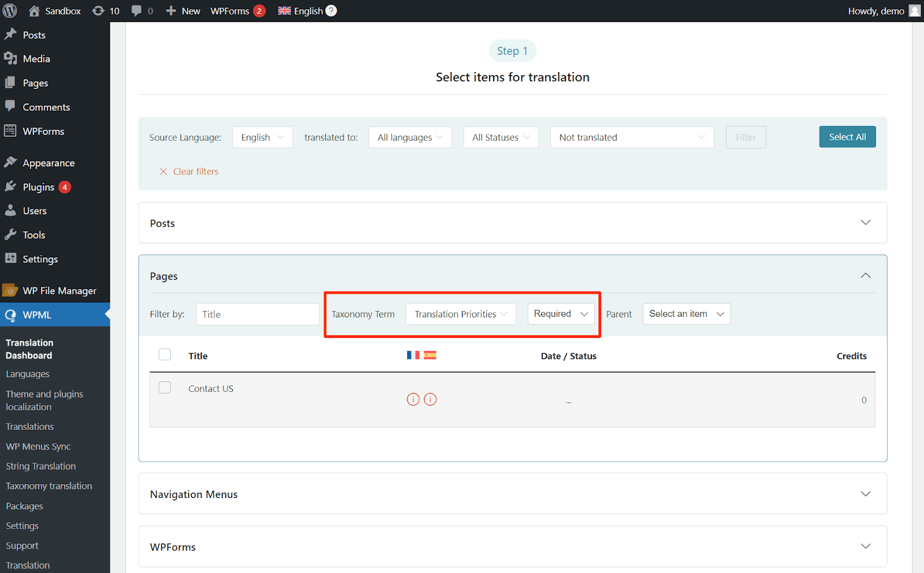Click the Contact US page title
Image resolution: width=924 pixels, height=573 pixels.
pyautogui.click(x=211, y=388)
